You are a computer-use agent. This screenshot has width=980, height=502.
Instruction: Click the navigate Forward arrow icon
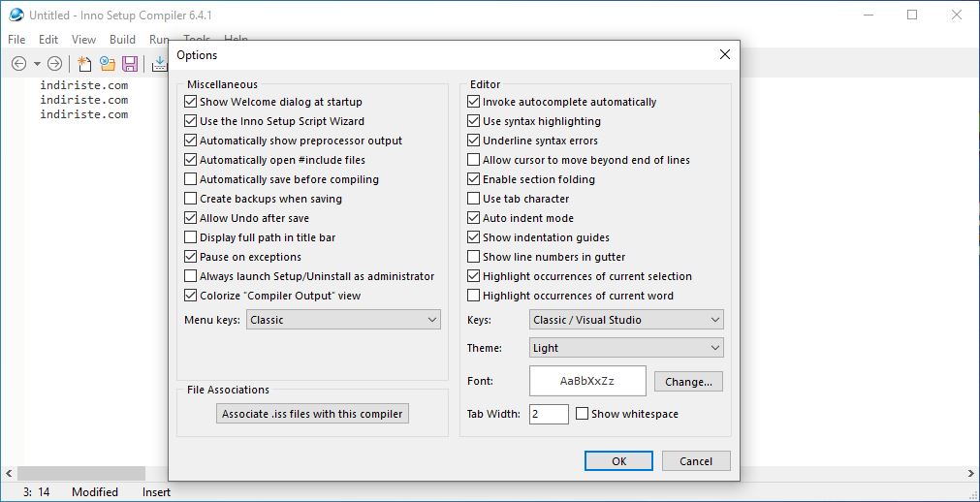(55, 63)
